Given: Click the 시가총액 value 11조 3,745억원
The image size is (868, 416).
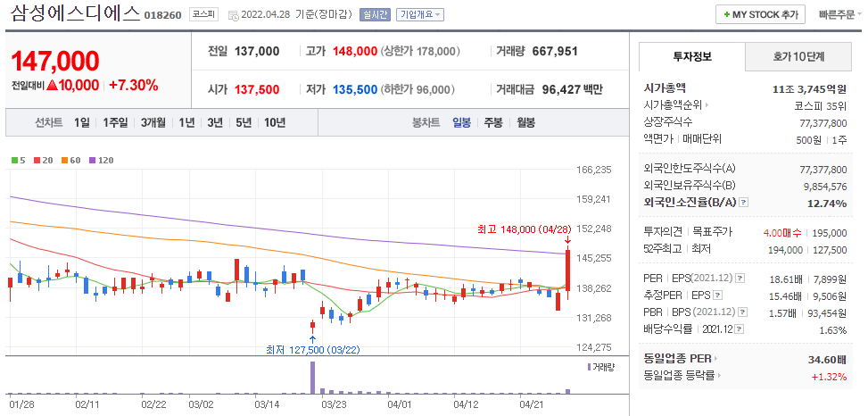Looking at the screenshot, I should coord(810,88).
